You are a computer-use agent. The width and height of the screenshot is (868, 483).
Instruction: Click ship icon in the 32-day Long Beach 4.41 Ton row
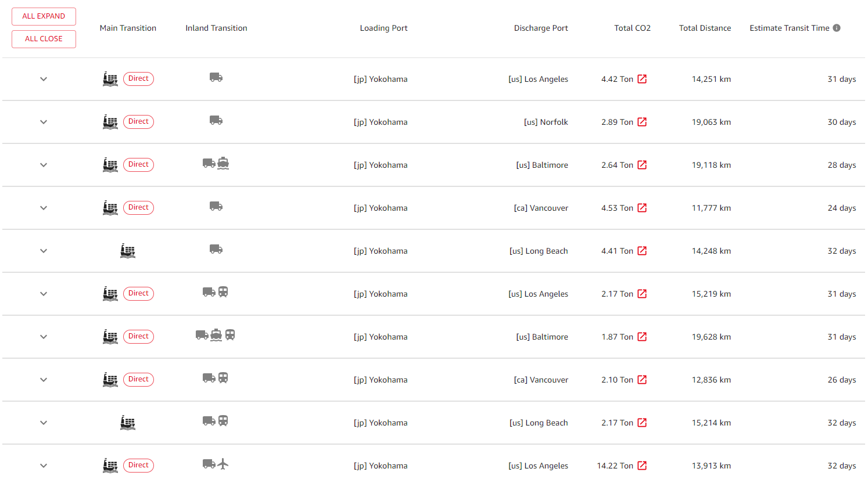click(x=128, y=251)
